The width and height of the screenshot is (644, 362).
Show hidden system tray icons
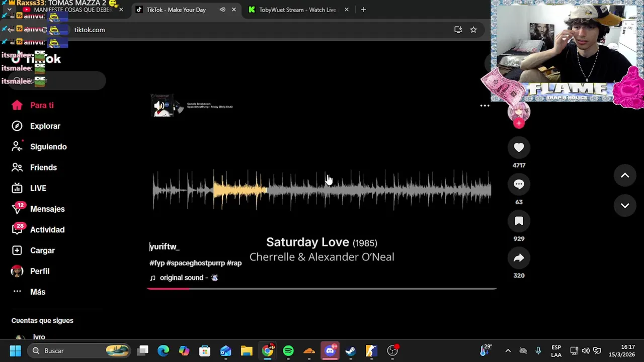[x=508, y=351]
